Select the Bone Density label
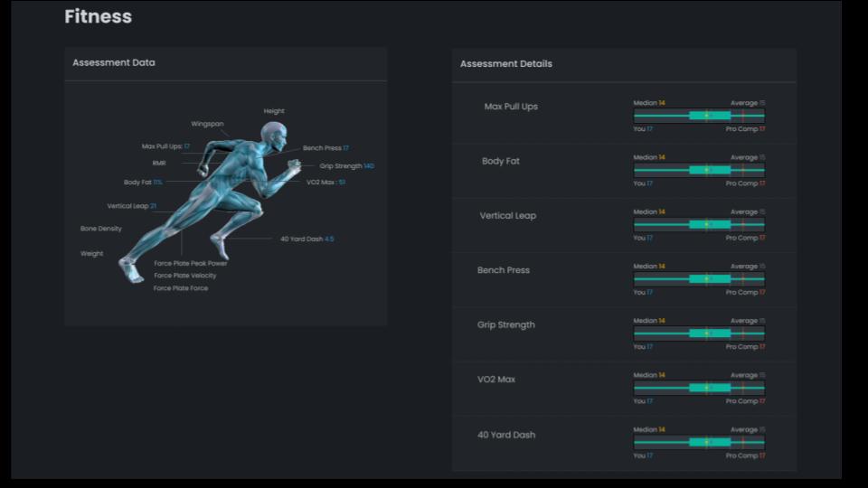 (101, 229)
